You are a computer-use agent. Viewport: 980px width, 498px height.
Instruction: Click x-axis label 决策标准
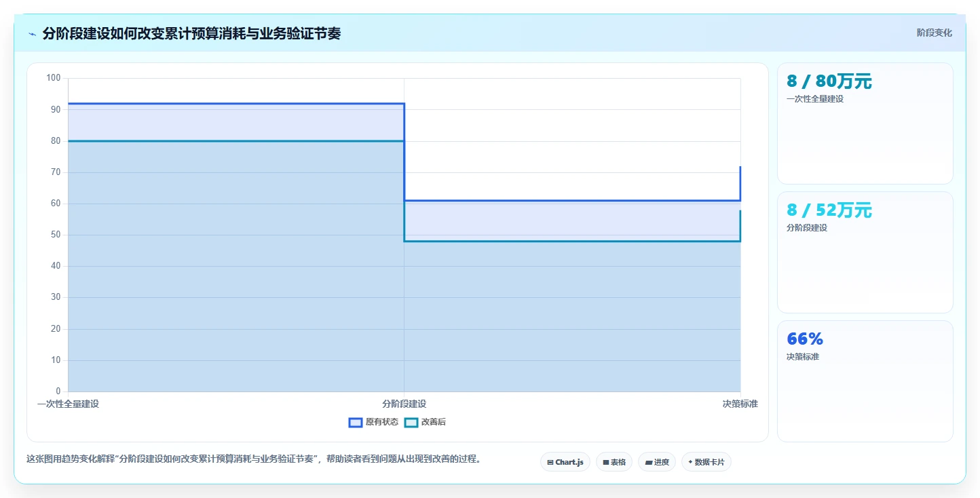click(x=740, y=404)
